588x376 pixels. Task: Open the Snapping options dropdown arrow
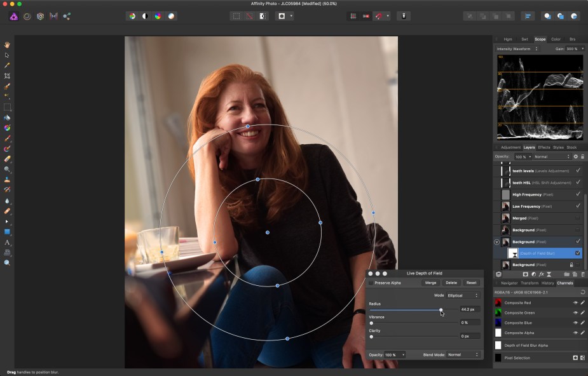[388, 16]
